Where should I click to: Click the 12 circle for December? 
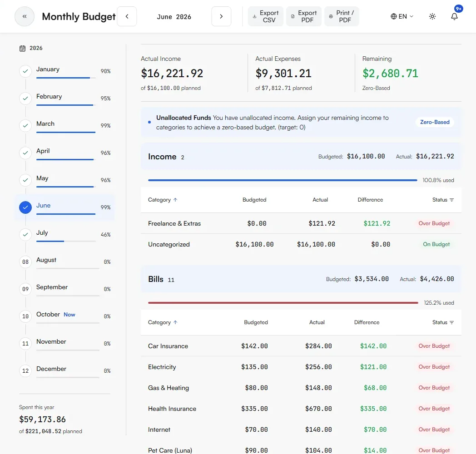point(25,371)
